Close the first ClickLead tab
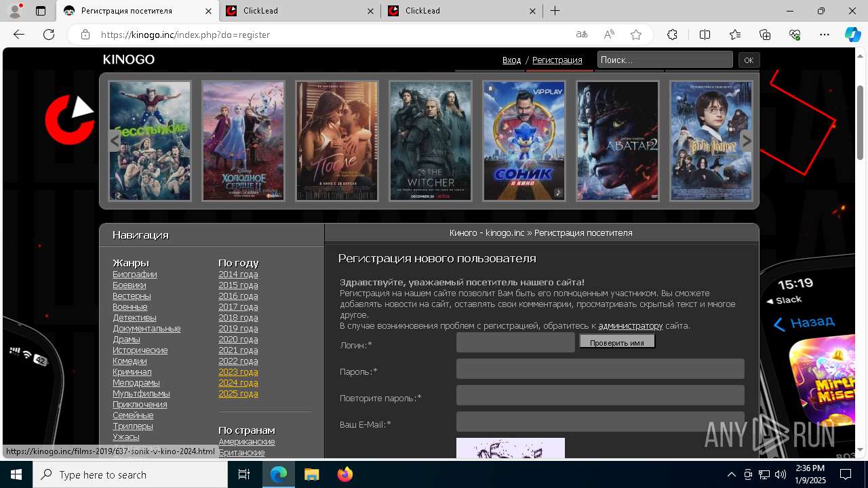The height and width of the screenshot is (488, 868). click(x=370, y=11)
